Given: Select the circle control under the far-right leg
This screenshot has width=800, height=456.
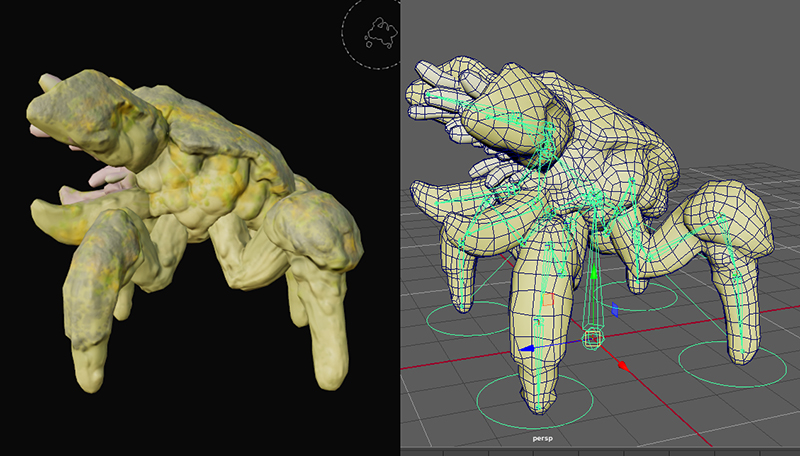Looking at the screenshot, I should coord(732,364).
